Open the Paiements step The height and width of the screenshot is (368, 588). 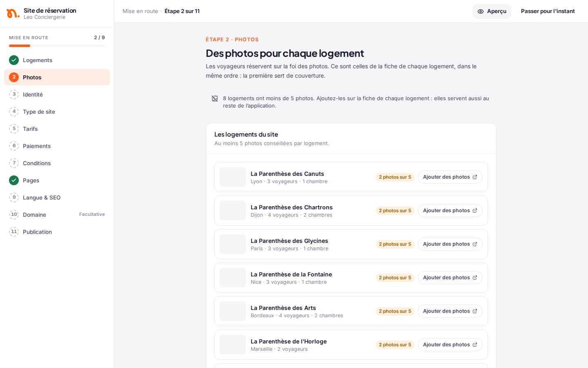point(57,146)
